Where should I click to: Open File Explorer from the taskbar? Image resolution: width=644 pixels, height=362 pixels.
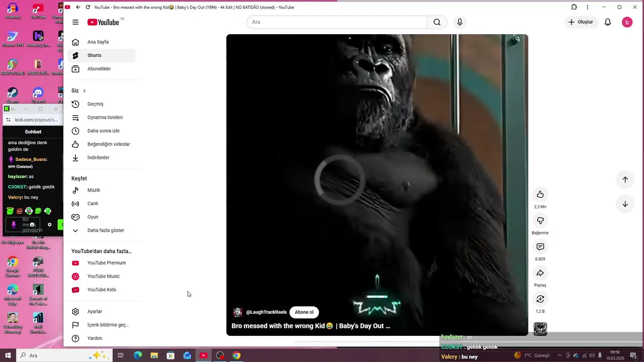point(154,355)
